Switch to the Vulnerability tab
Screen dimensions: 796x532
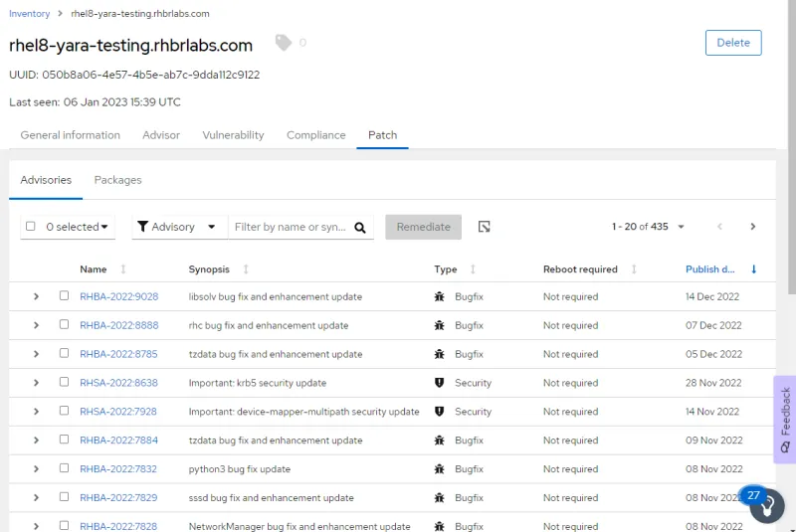tap(233, 135)
